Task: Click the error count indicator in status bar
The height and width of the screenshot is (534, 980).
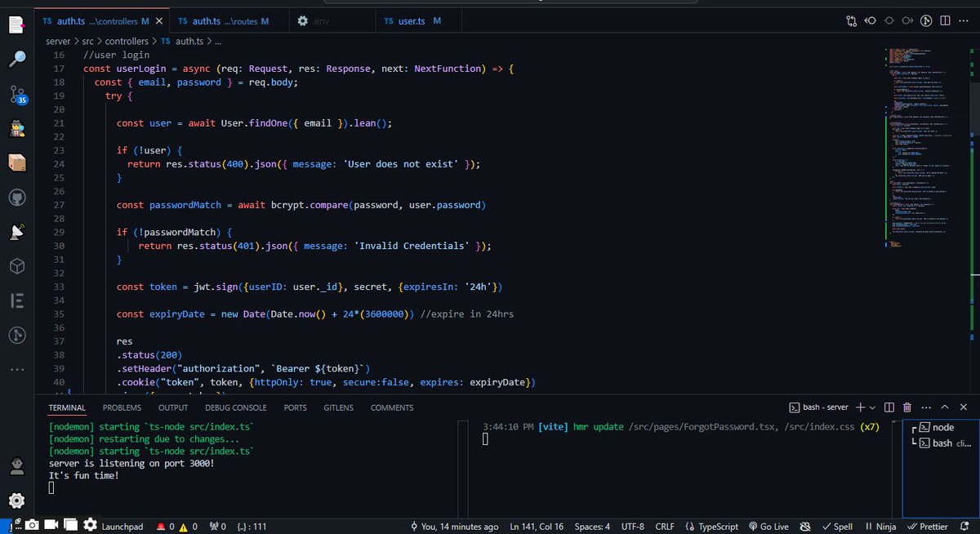Action: point(166,527)
